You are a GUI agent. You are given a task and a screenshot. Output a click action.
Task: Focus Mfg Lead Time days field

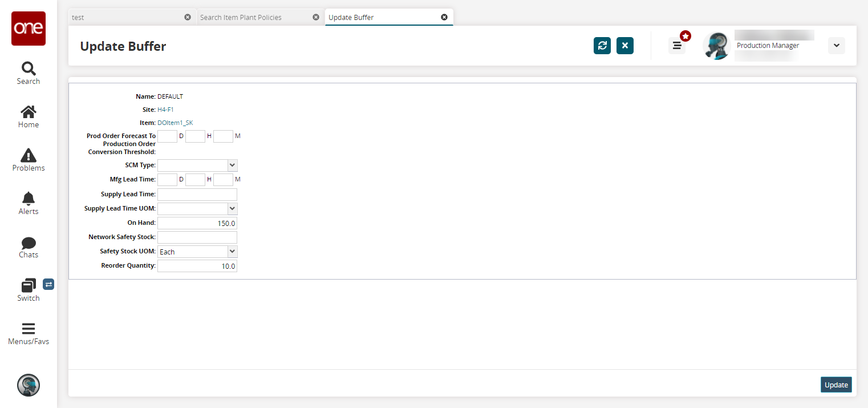click(167, 180)
